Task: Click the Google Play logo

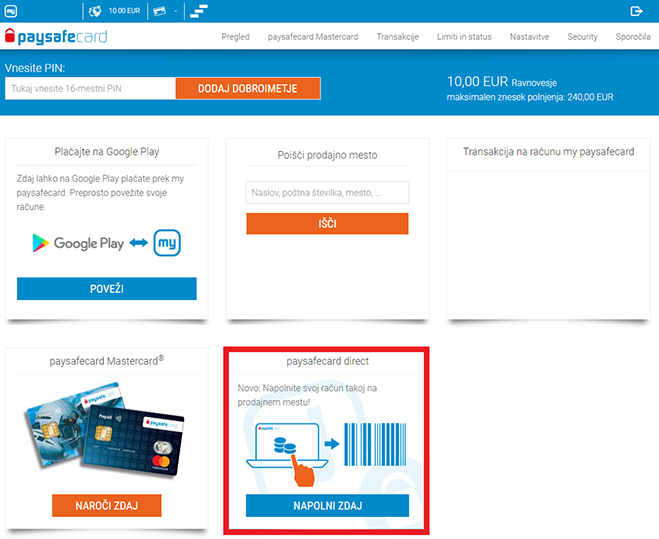Action: pos(78,243)
